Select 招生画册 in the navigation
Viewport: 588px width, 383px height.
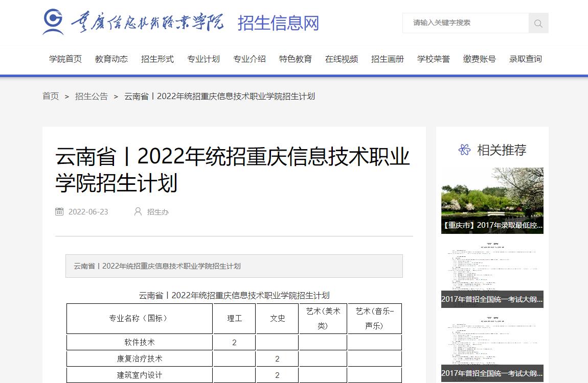[x=388, y=59]
